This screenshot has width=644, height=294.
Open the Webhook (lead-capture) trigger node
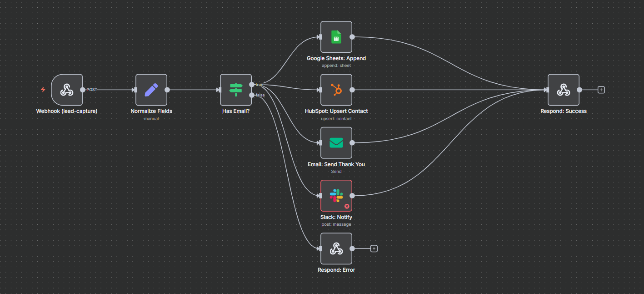pos(67,90)
